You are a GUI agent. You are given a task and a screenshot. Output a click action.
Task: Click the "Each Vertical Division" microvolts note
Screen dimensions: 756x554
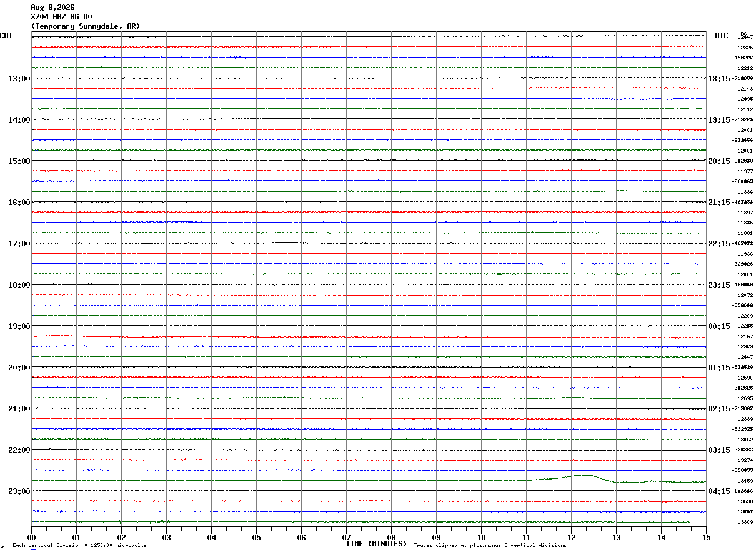click(79, 545)
